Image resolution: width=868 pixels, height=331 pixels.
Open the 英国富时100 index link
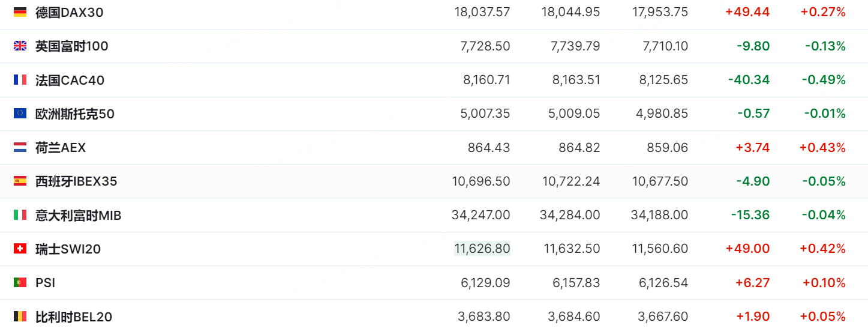point(72,46)
